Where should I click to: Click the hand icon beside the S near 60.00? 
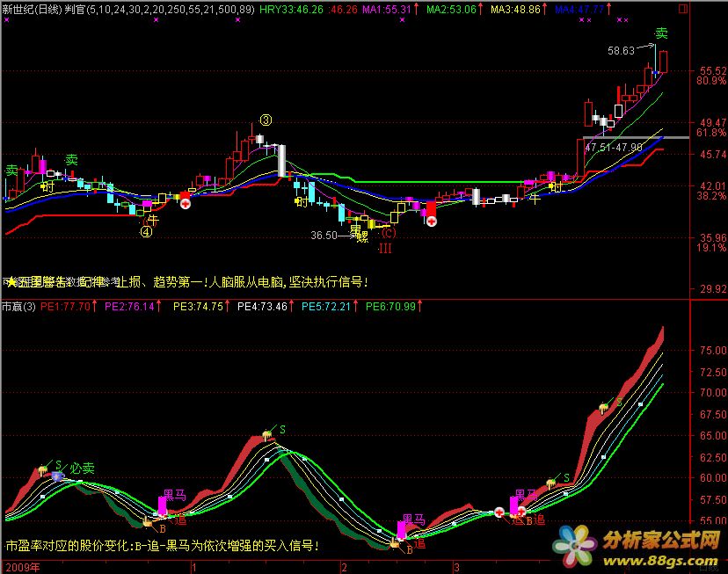pyautogui.click(x=551, y=484)
